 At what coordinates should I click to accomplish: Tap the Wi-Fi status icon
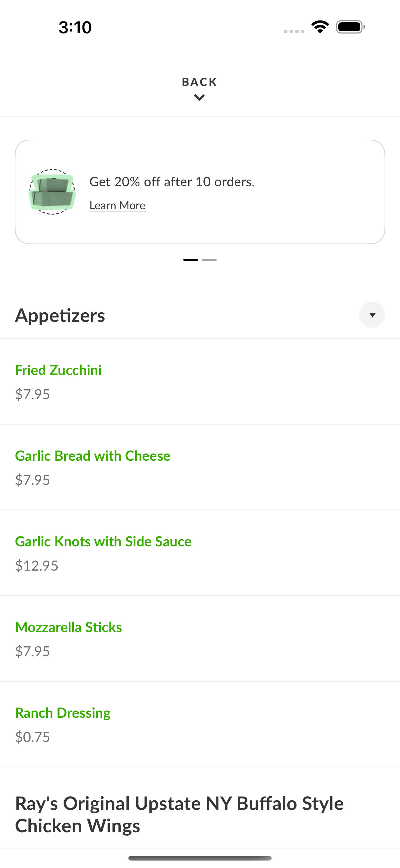pos(320,27)
